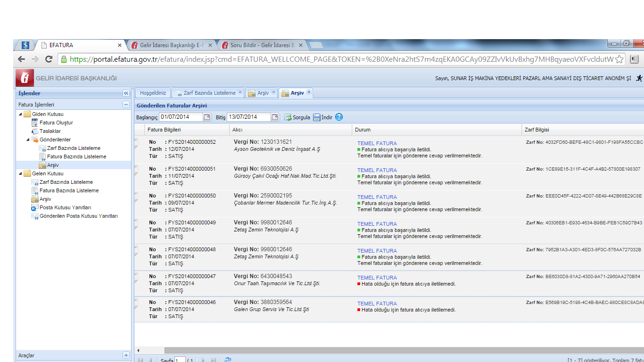Open TEMEL FATURA link for invoice FYS2014000000052
Viewport: 644px width, 362px height.
click(x=377, y=143)
